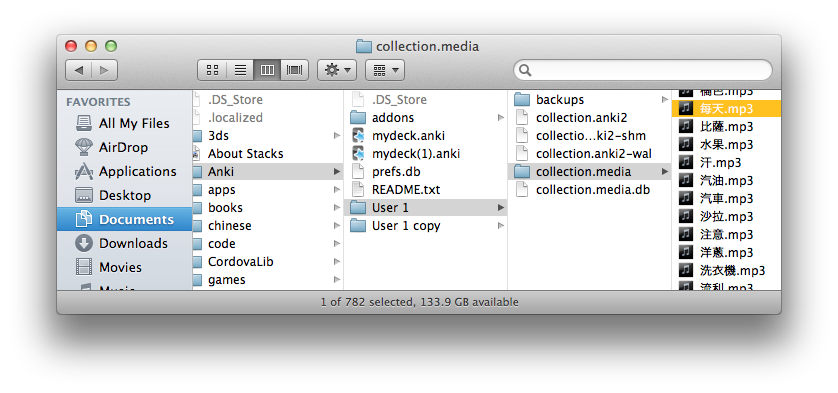
Task: Expand the CordovaLib folder arrow
Action: coord(337,261)
